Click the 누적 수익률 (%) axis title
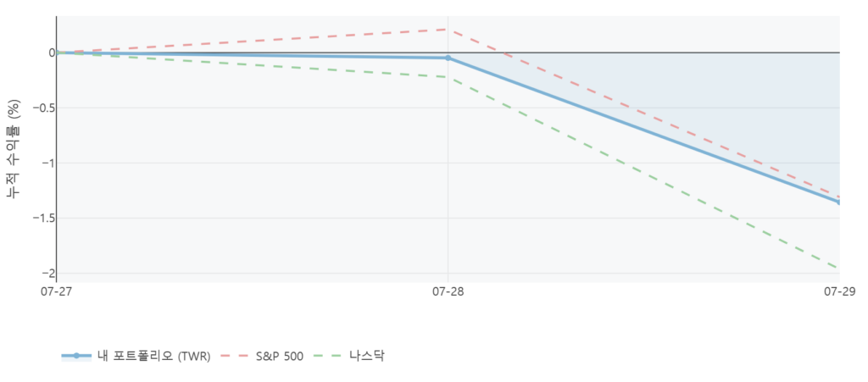The width and height of the screenshot is (868, 382). tap(14, 149)
